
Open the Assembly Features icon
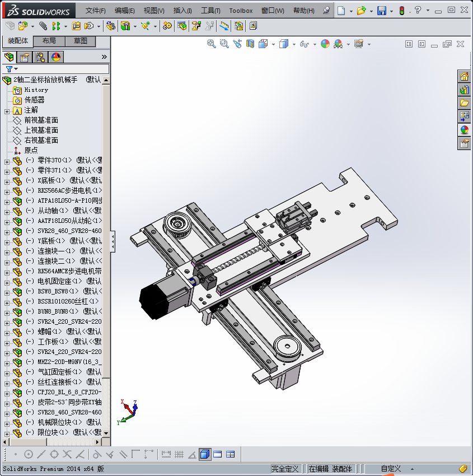[125, 26]
